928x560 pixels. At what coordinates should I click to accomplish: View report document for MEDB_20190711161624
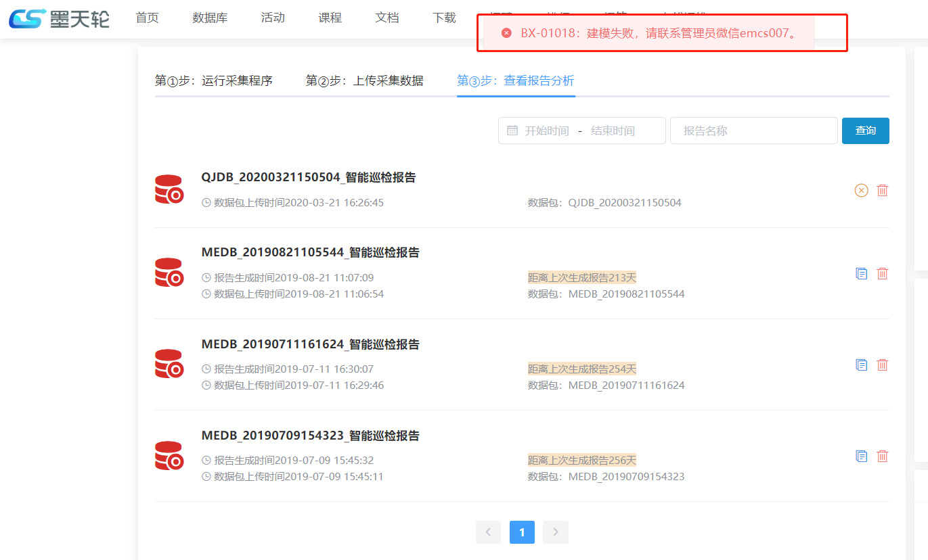[x=861, y=365]
